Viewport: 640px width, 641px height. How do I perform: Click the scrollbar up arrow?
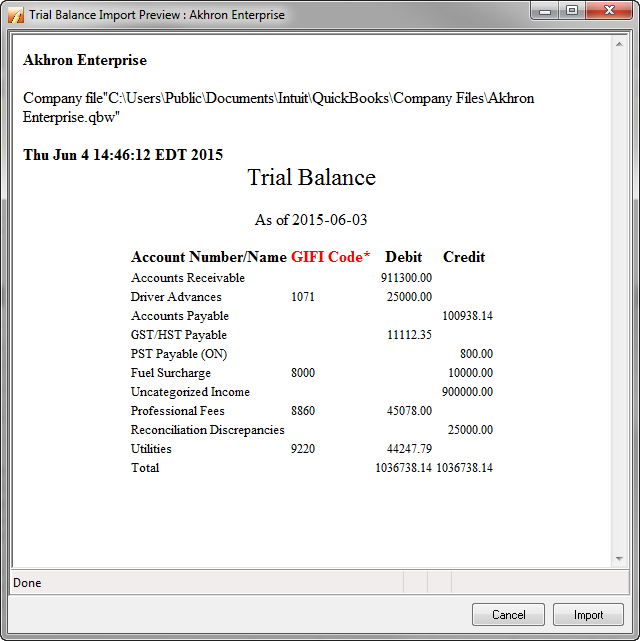click(619, 44)
